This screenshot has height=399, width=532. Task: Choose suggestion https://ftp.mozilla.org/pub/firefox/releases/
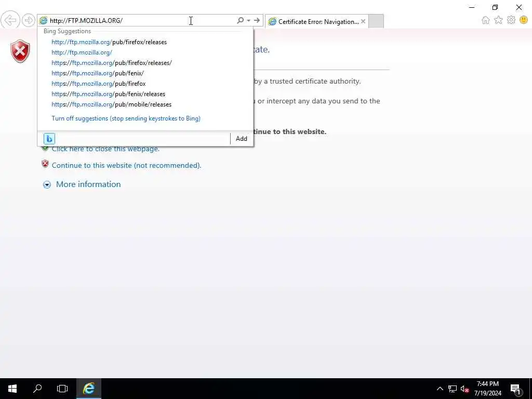(x=112, y=63)
